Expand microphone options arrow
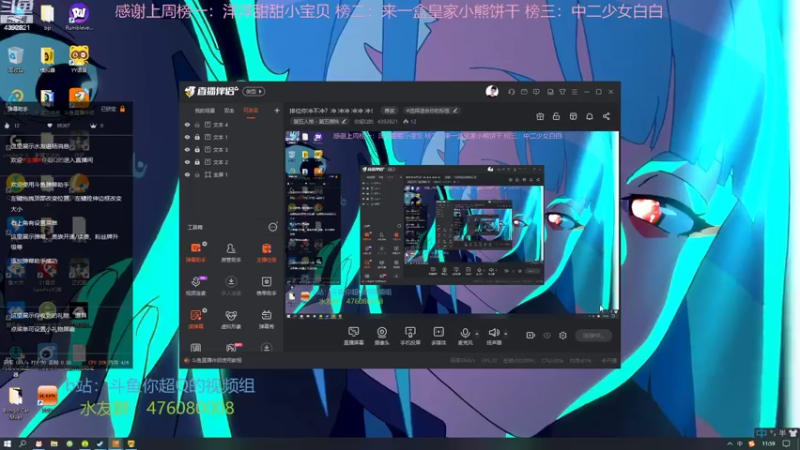 tap(477, 334)
